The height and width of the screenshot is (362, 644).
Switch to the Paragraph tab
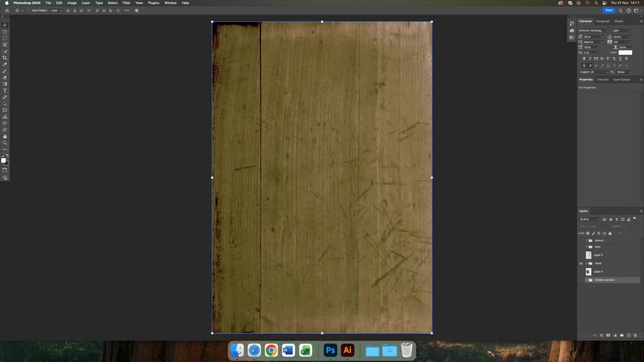(x=602, y=21)
